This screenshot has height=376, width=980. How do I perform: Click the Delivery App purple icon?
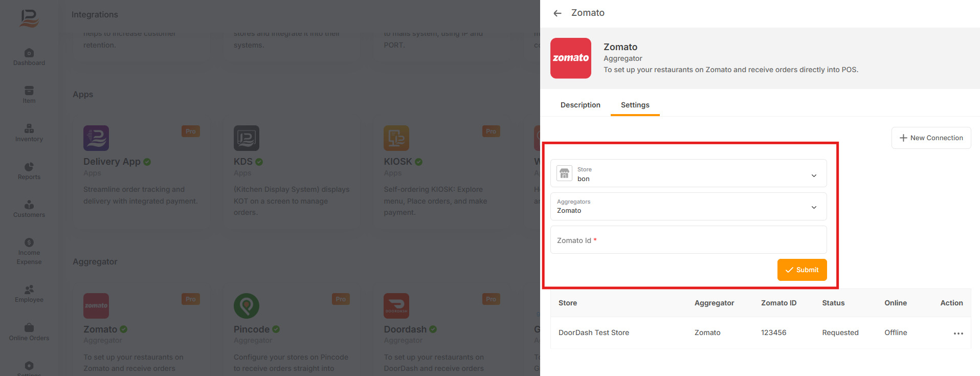click(96, 138)
